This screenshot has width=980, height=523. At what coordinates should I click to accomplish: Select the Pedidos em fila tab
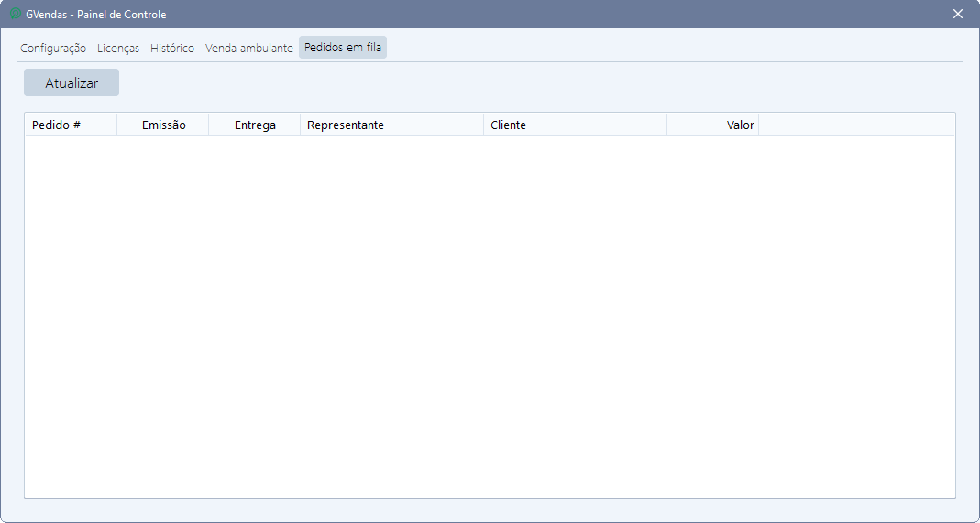coord(343,48)
